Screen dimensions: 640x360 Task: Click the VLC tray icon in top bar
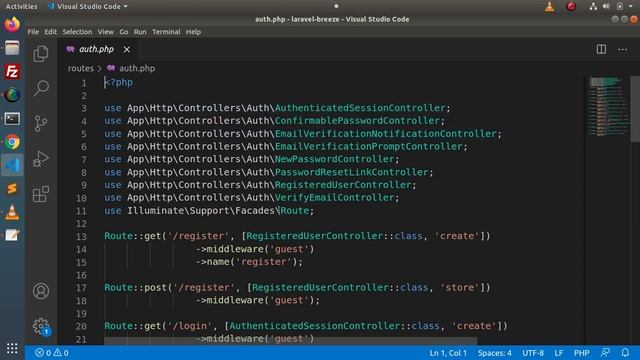point(549,7)
